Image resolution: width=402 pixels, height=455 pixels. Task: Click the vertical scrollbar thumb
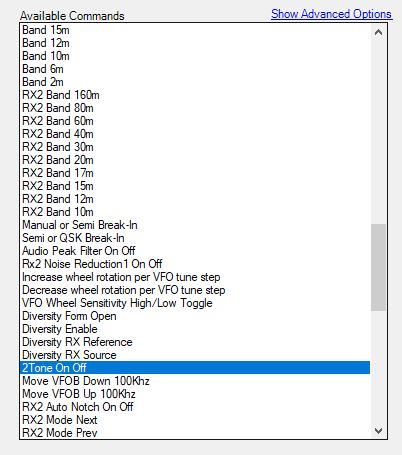point(378,267)
